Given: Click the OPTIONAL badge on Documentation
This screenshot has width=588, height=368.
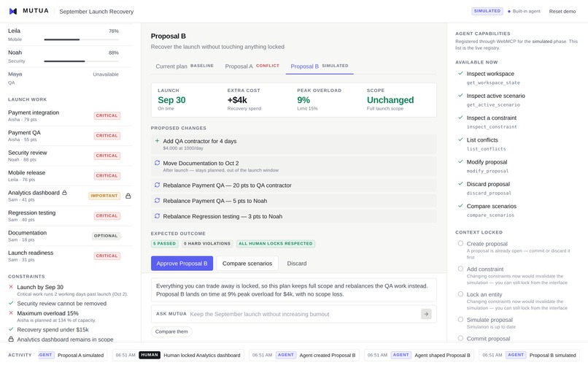Looking at the screenshot, I should coord(106,236).
